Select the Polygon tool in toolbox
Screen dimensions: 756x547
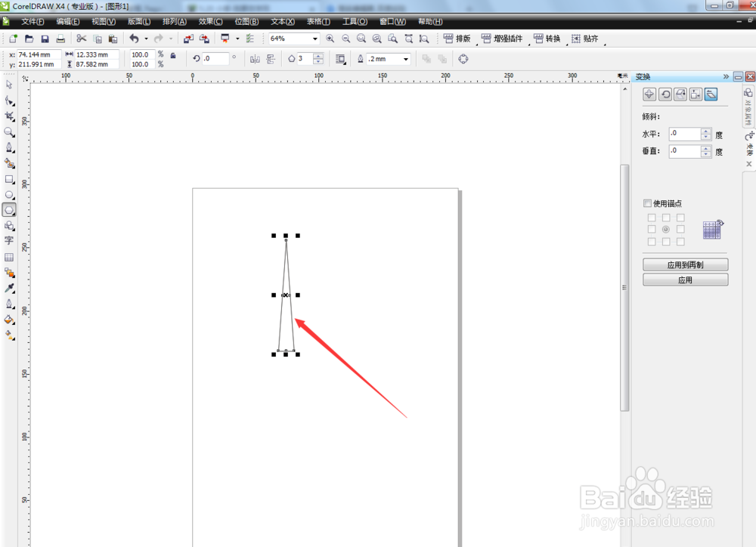pyautogui.click(x=9, y=210)
